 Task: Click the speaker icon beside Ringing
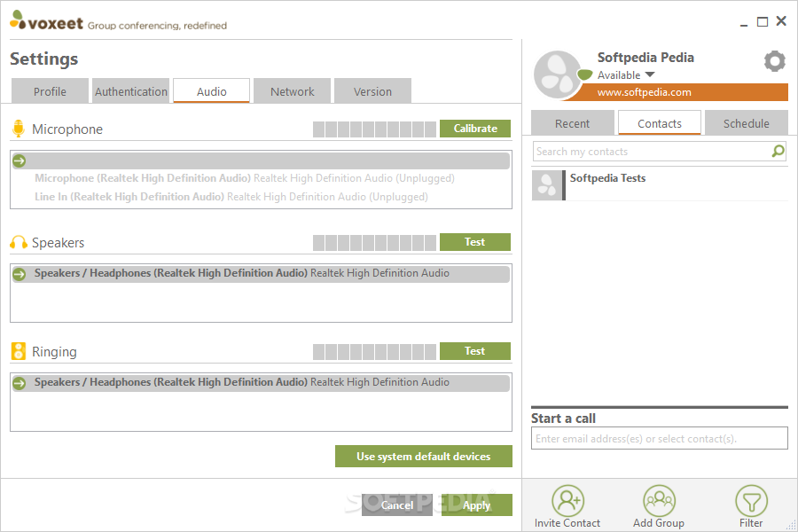[19, 351]
